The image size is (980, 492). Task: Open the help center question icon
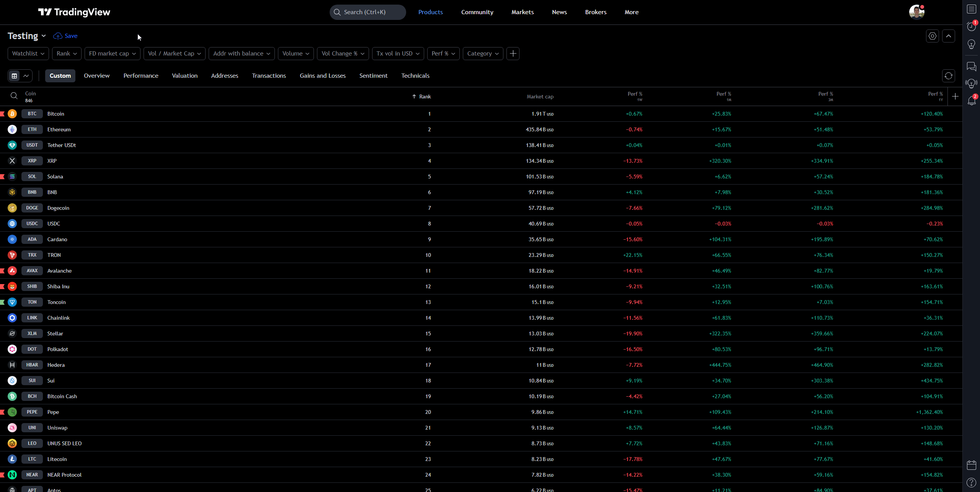tap(972, 483)
